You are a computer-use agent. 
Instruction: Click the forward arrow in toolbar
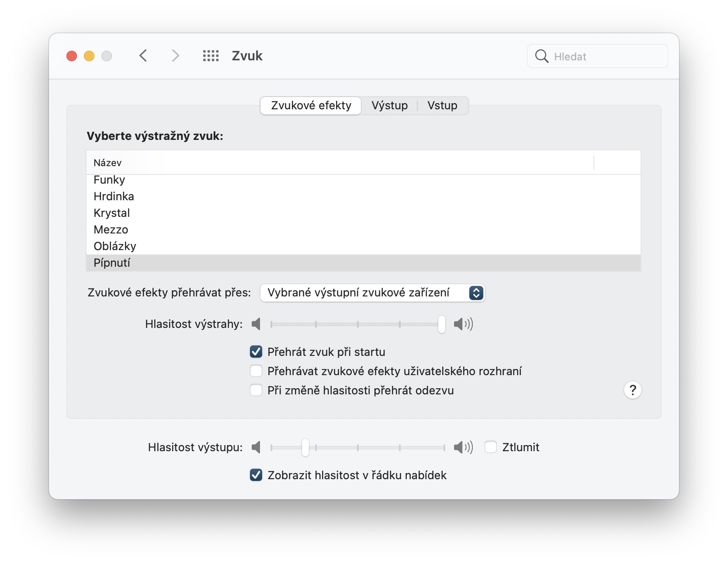tap(175, 56)
